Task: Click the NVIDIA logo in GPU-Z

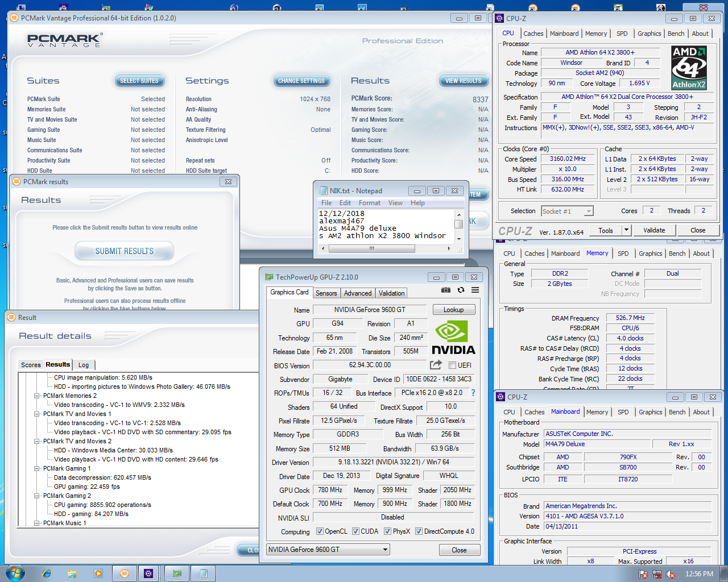Action: (453, 338)
